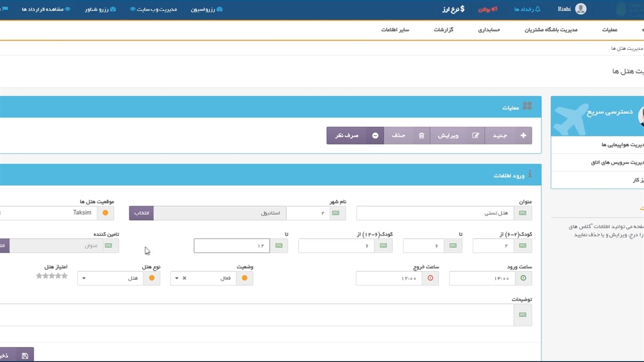This screenshot has height=362, width=644.
Task: Open the رخداد ها notifications bell
Action: pyautogui.click(x=527, y=9)
